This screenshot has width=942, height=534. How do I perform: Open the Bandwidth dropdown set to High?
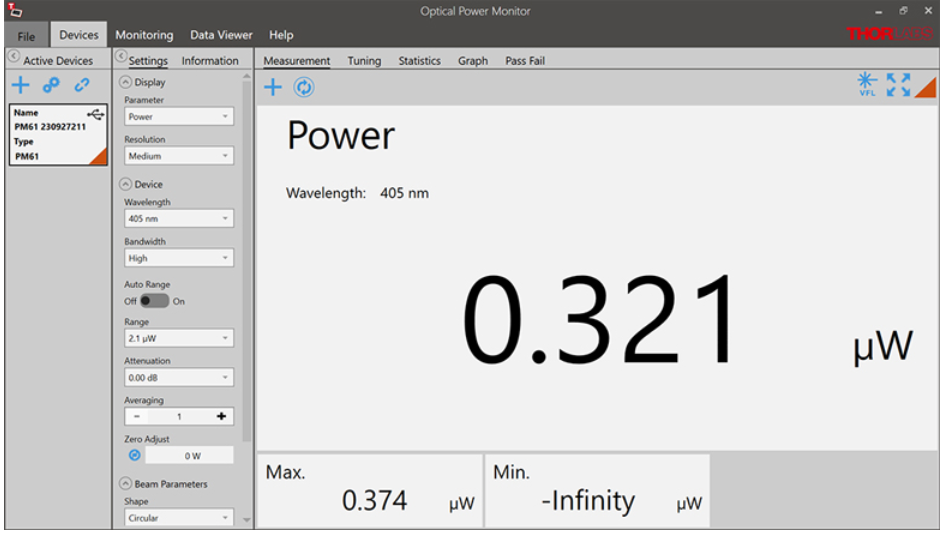point(178,258)
